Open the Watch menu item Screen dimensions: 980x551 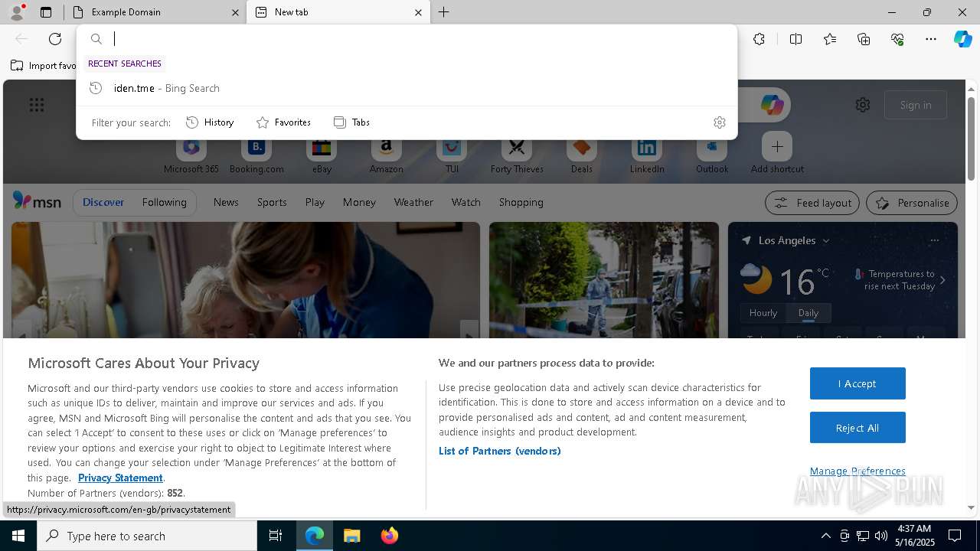click(x=465, y=202)
